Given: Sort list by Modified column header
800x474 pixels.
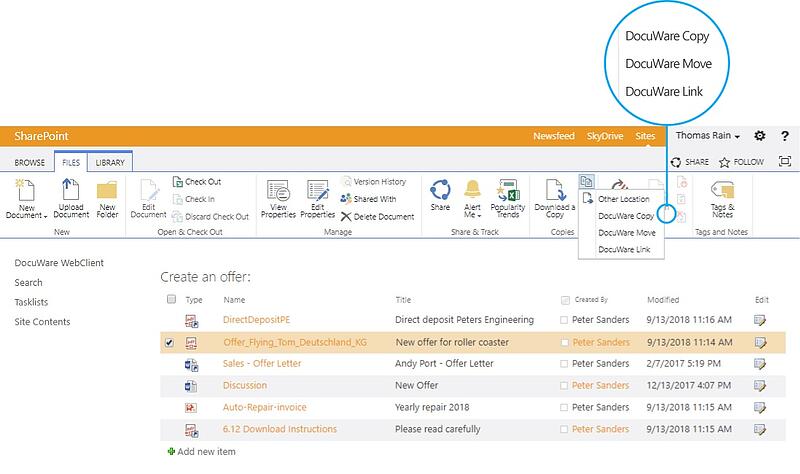Looking at the screenshot, I should click(x=663, y=300).
